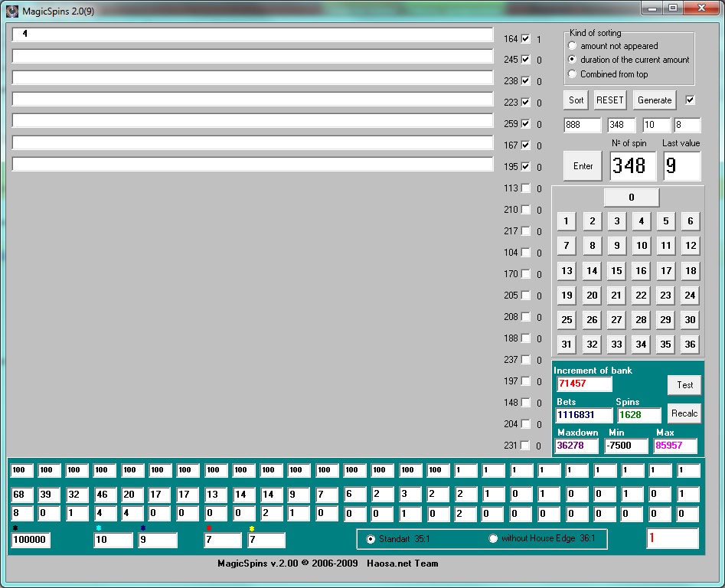Click roulette number 22 button
This screenshot has height=588, width=725.
641,295
